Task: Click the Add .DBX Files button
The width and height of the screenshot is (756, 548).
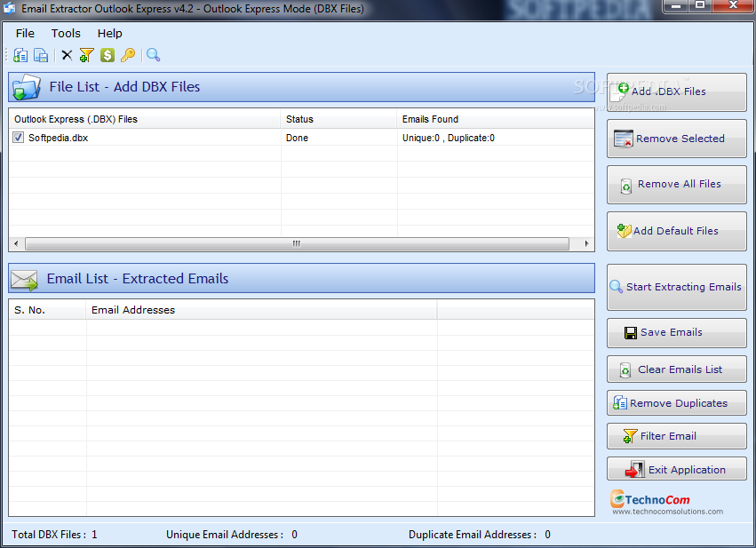Action: pos(676,92)
